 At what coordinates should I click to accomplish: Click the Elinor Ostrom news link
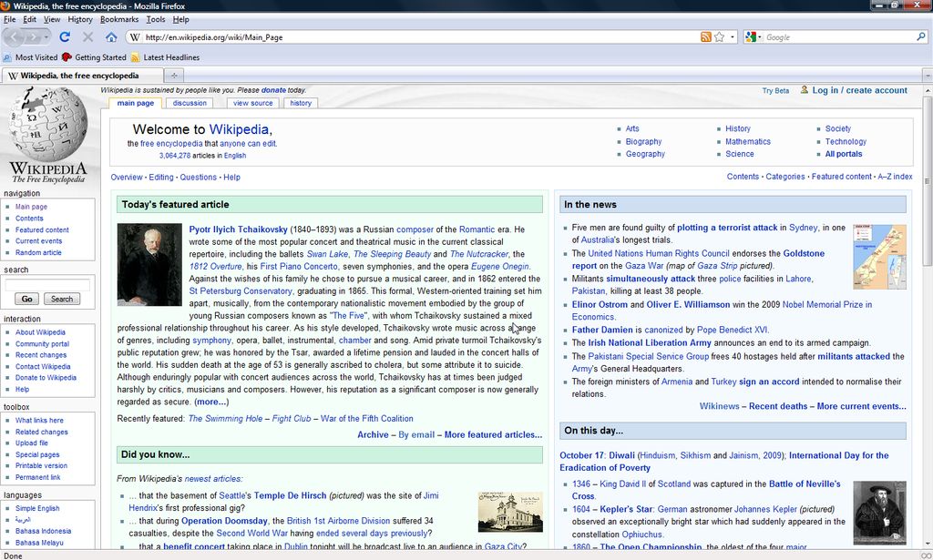coord(600,304)
